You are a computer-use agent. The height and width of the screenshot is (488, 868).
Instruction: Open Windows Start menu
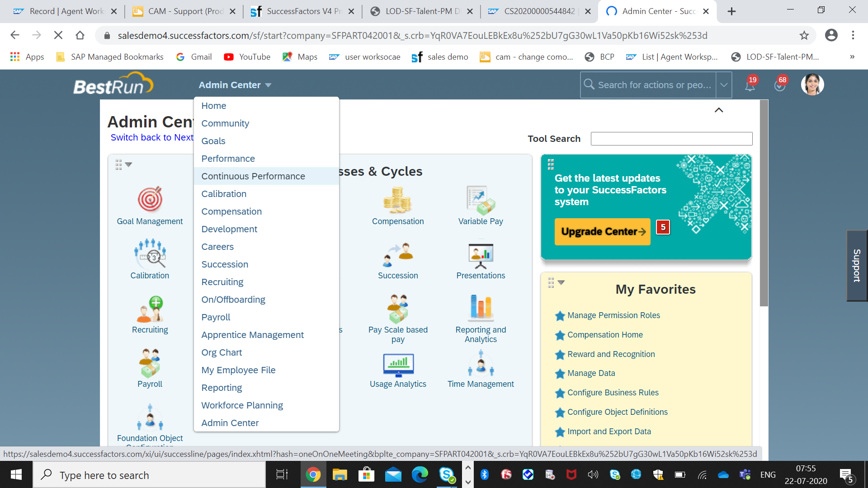[16, 474]
